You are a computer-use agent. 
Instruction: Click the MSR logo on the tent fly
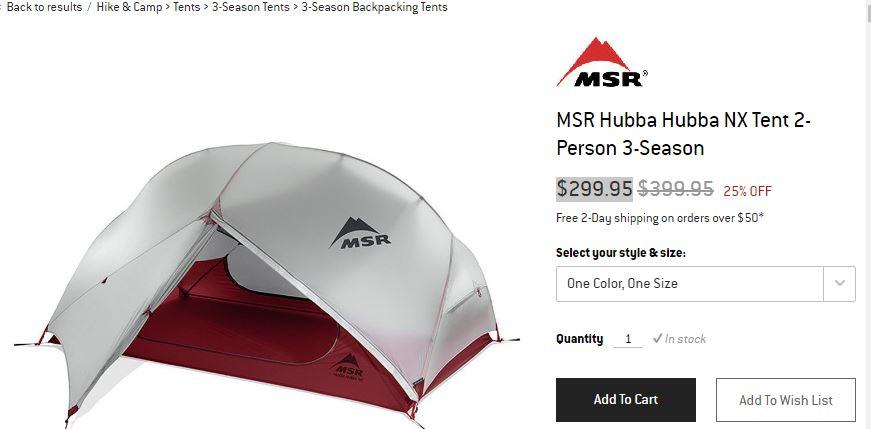360,233
